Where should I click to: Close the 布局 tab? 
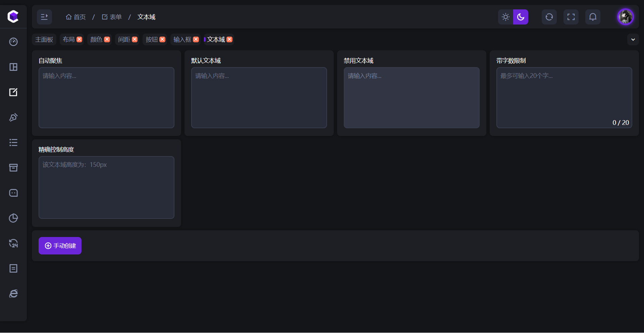[79, 39]
